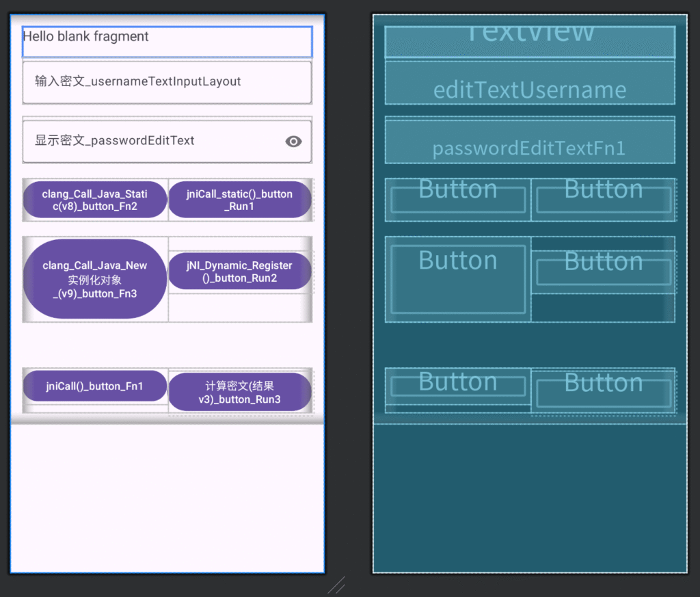This screenshot has width=700, height=597.
Task: Select blueprint Button matching clang_Call_Java_New Fn3
Action: point(458,279)
